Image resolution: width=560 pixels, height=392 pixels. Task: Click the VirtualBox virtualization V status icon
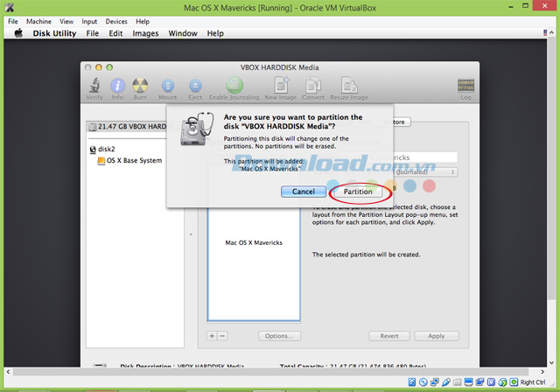[x=491, y=382]
